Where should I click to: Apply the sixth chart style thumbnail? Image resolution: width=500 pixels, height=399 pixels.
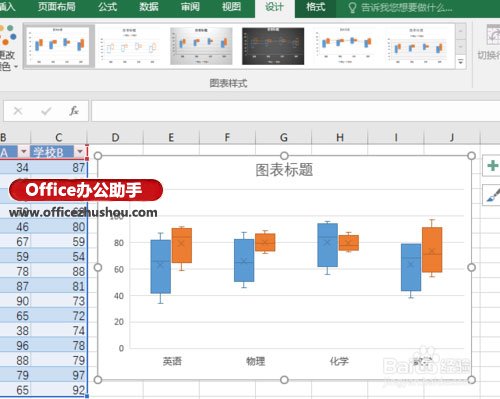point(417,46)
